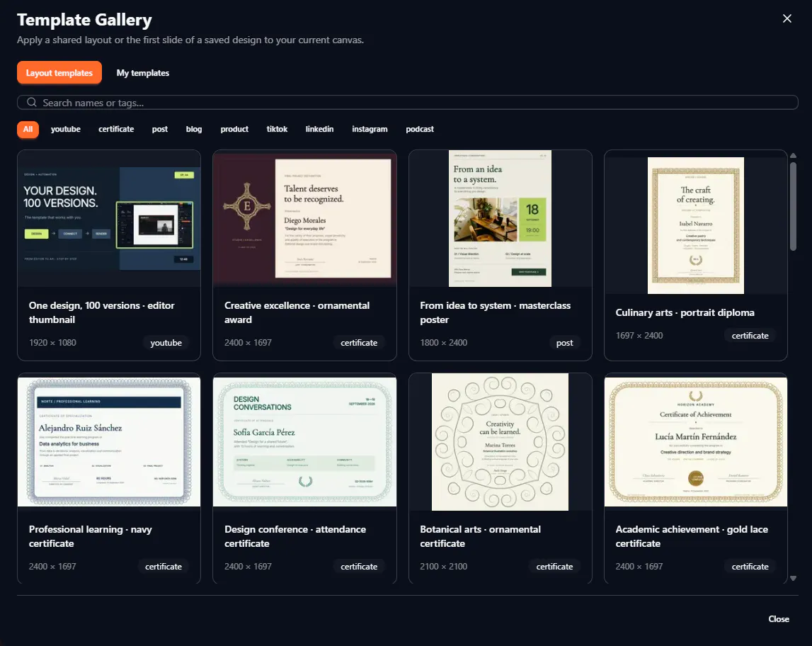812x646 pixels.
Task: Show only tiktok templates
Action: [277, 129]
